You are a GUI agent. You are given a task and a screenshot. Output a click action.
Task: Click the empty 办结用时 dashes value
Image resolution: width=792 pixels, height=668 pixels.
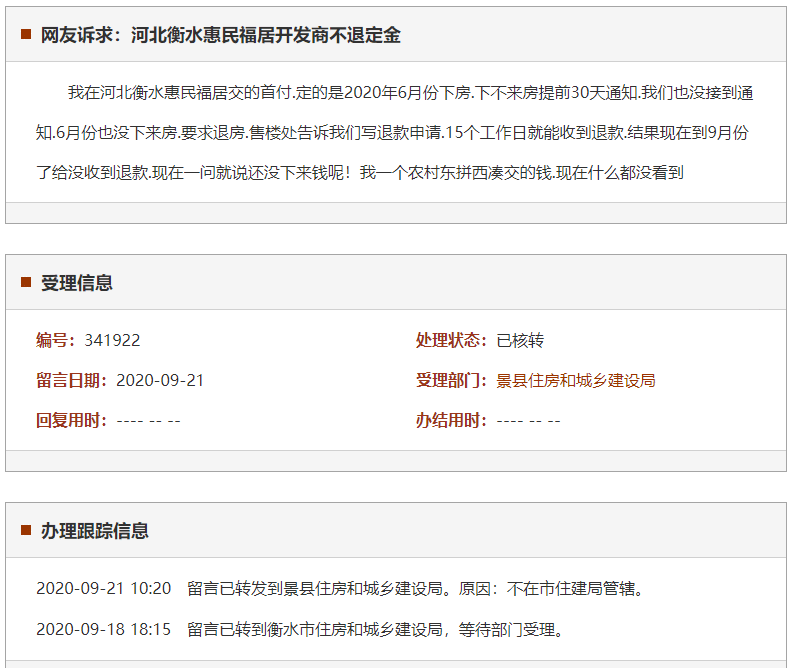pyautogui.click(x=528, y=421)
